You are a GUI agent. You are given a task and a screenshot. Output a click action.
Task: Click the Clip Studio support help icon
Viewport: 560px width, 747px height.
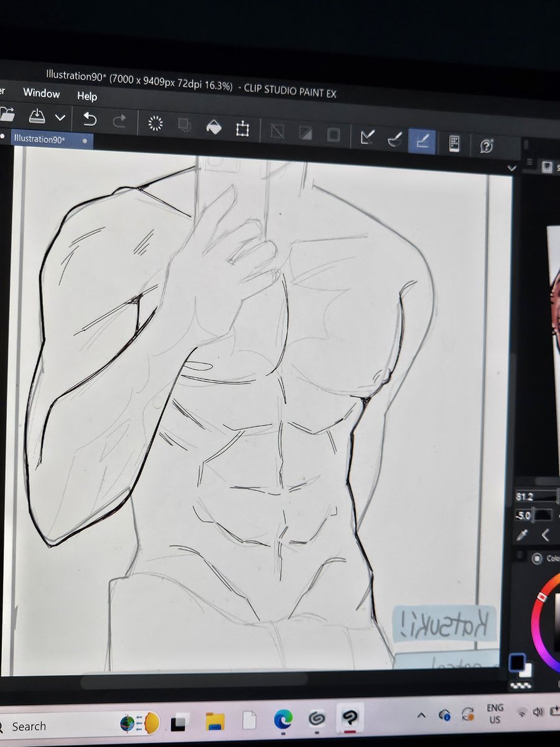tap(487, 146)
